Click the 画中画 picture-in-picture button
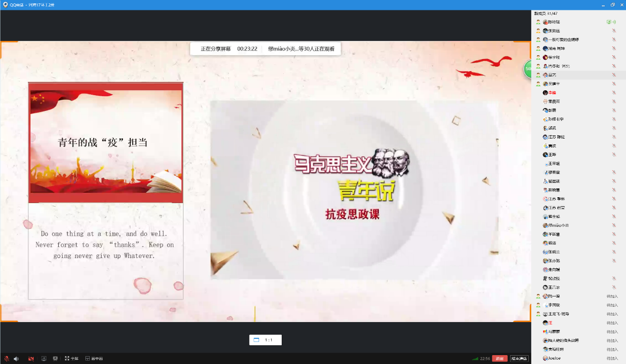 point(94,359)
